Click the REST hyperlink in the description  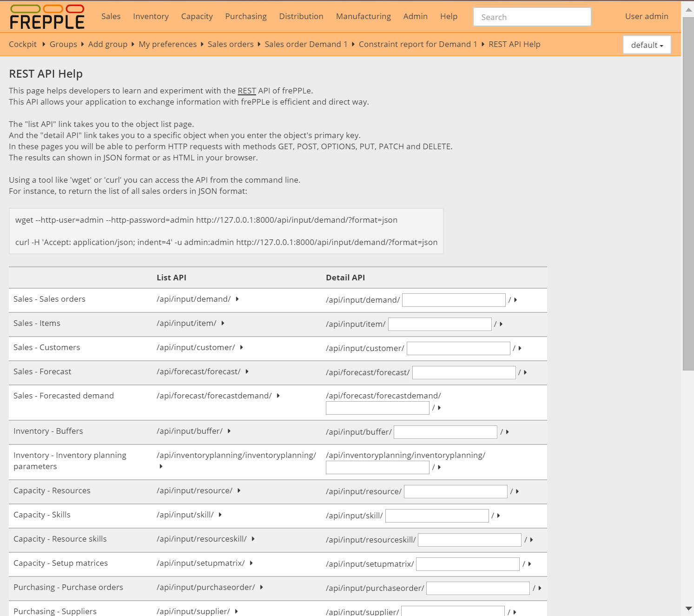click(x=246, y=91)
